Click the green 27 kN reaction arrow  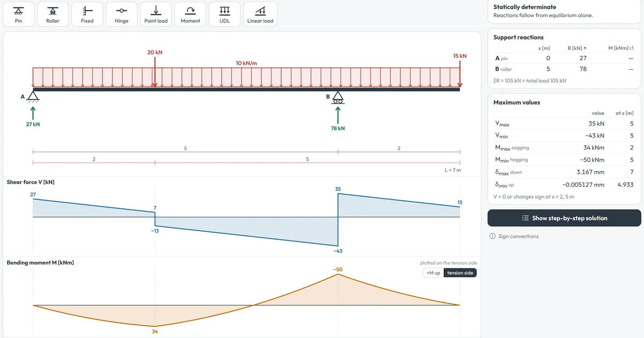coord(33,113)
